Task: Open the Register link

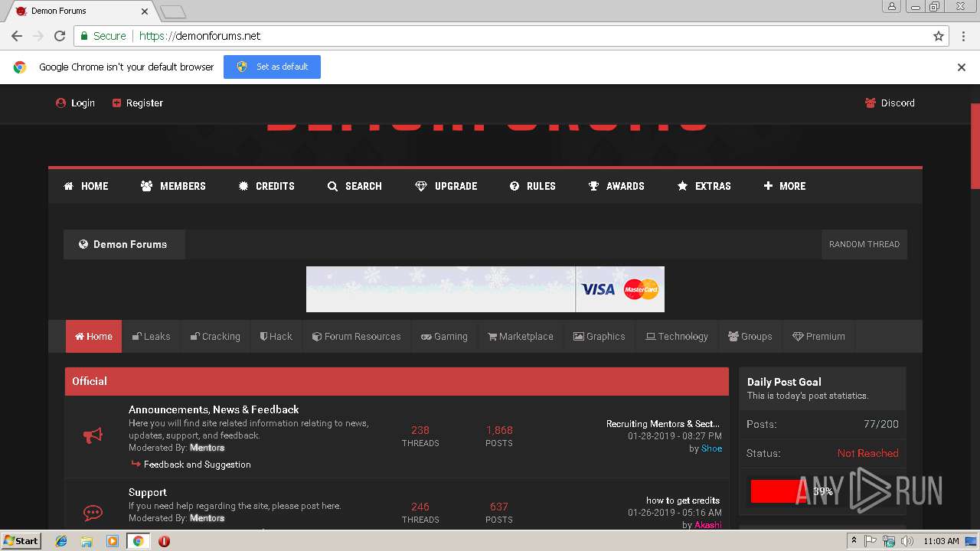Action: click(137, 103)
